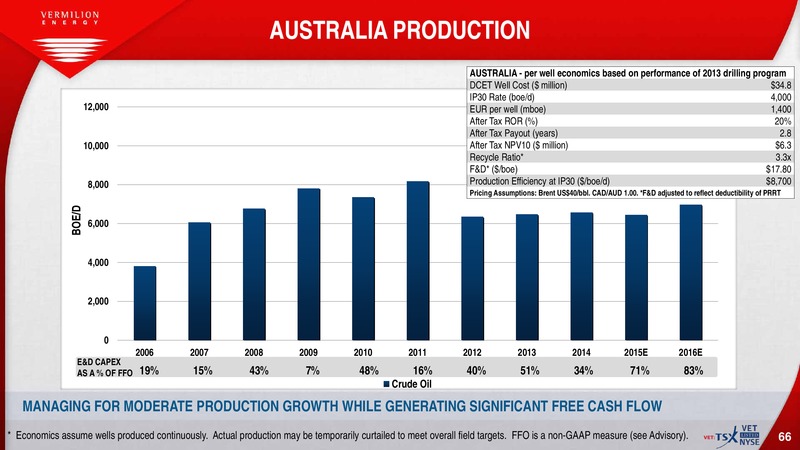This screenshot has width=800, height=450.
Task: Click the 2009 production bar
Action: (309, 264)
